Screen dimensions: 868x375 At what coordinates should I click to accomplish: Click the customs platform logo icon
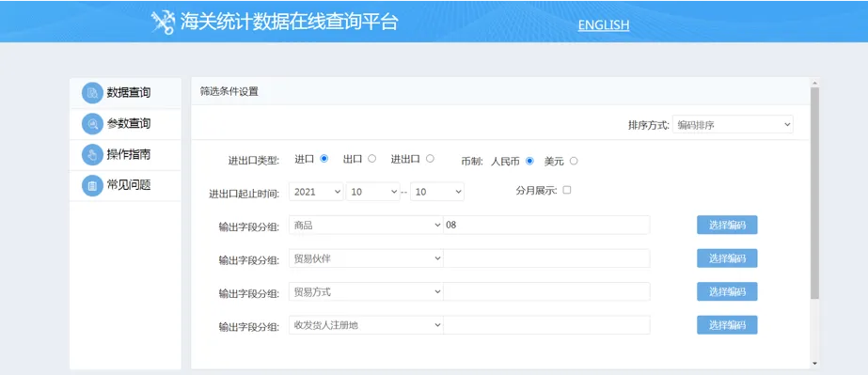pyautogui.click(x=163, y=23)
